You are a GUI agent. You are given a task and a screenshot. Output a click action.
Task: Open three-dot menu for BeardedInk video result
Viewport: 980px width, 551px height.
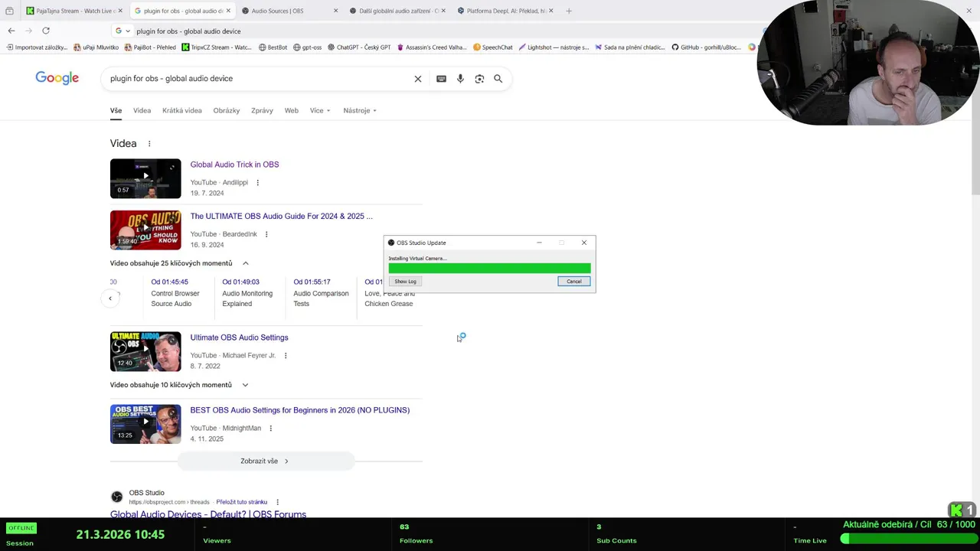(266, 234)
